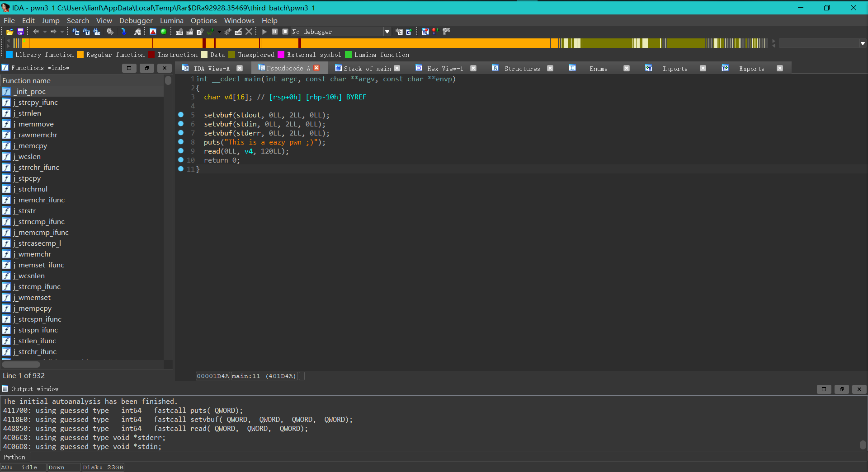Close the Pseudocode-A tab
Image resolution: width=868 pixels, height=472 pixels.
point(317,68)
